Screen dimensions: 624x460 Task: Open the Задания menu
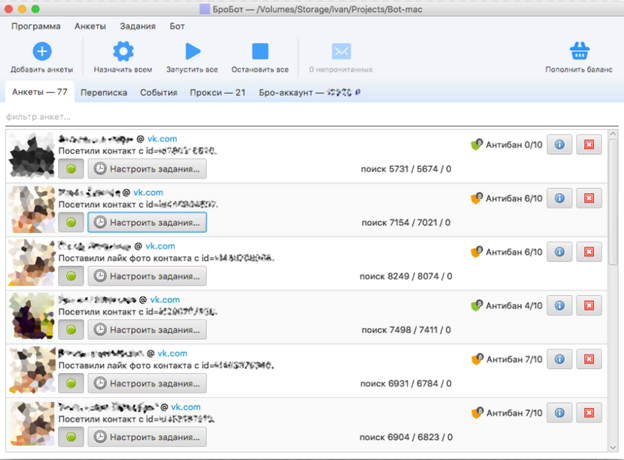138,26
